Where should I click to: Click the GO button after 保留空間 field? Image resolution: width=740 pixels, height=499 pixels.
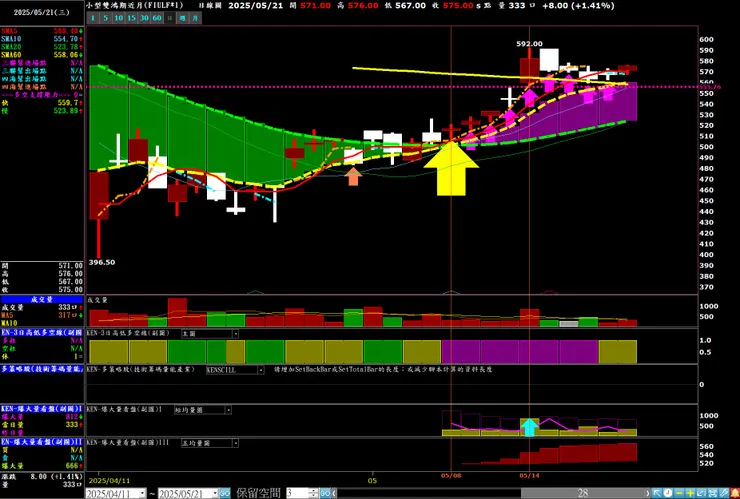[325, 493]
